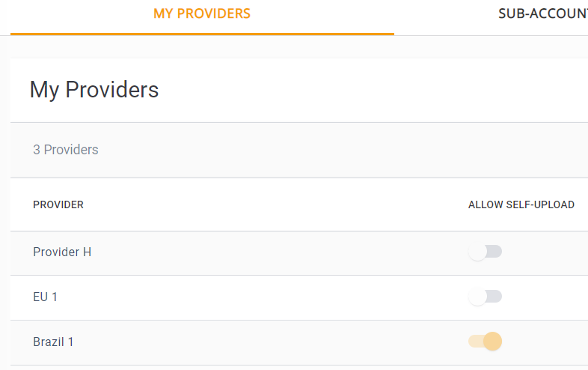This screenshot has width=588, height=370.
Task: Click the 3 Providers count label
Action: pos(66,150)
